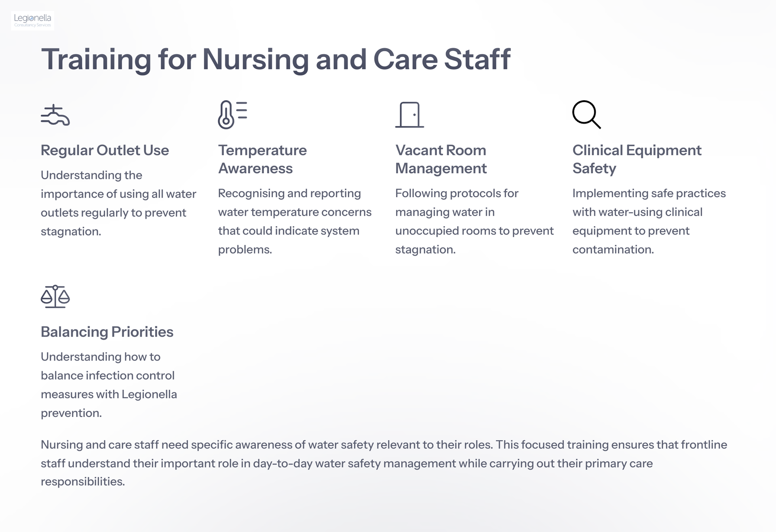The width and height of the screenshot is (776, 532).
Task: Select the Vacant Room Management heading
Action: [441, 159]
